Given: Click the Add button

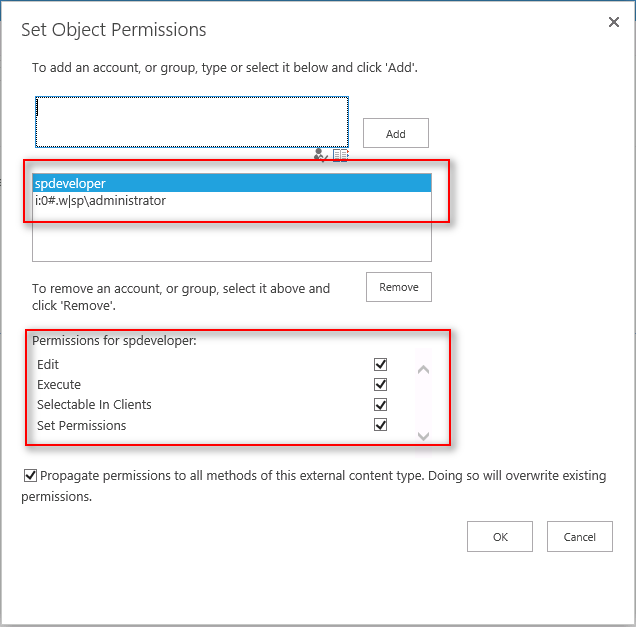Looking at the screenshot, I should point(395,134).
